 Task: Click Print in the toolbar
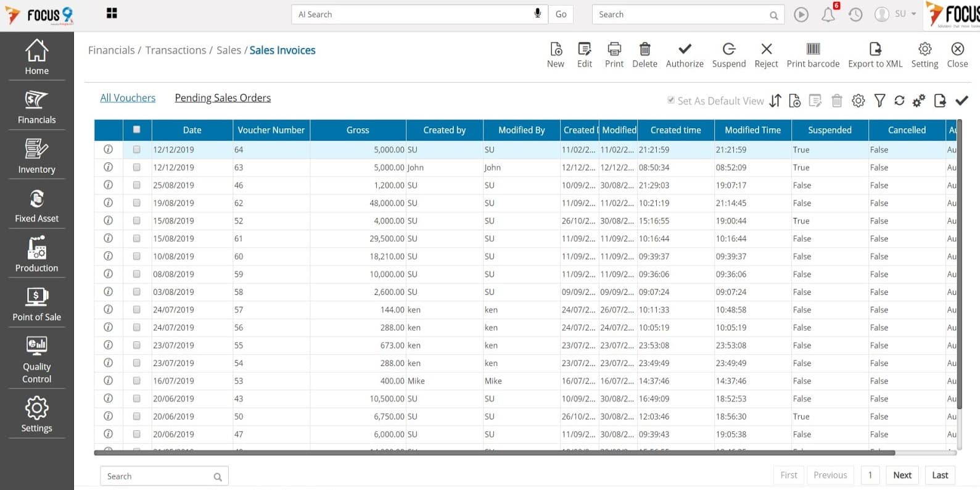coord(614,55)
